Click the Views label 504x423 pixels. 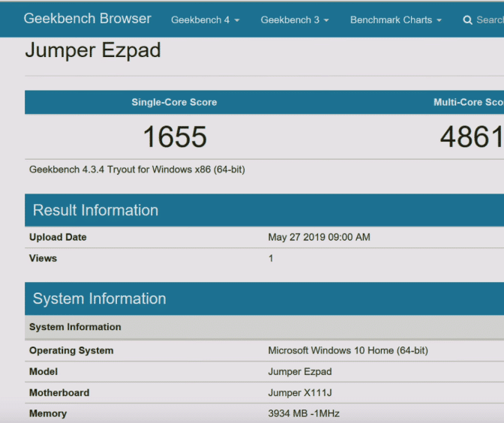[43, 259]
